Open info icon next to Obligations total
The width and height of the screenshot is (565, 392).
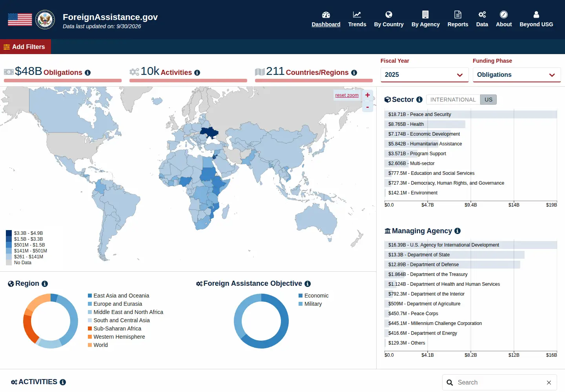(87, 73)
